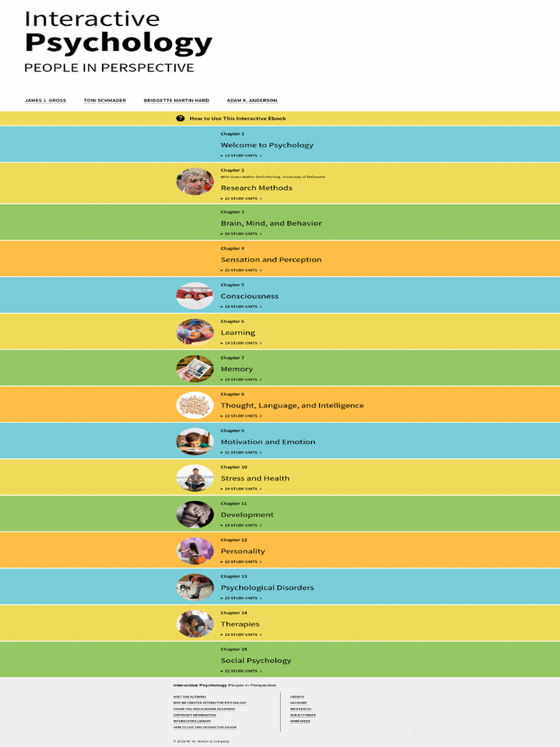This screenshot has width=560, height=747.
Task: Open Subject Index footer link
Action: click(x=303, y=716)
